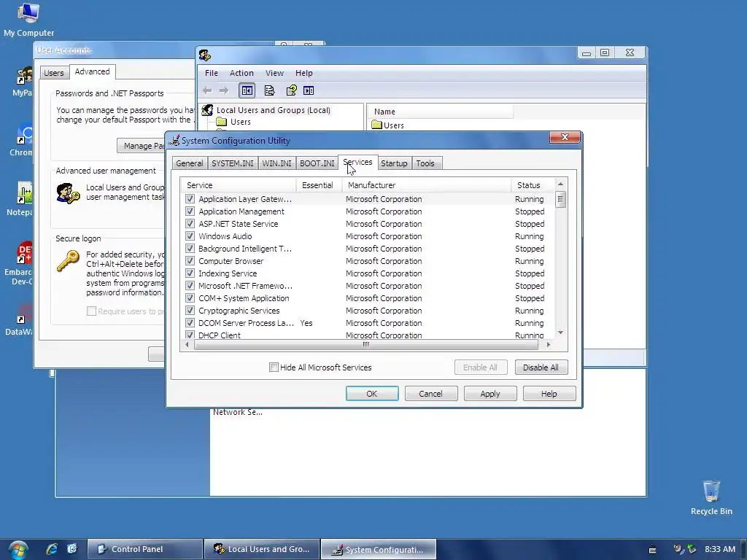Click the help toolbar icon in Local Users window

pyautogui.click(x=291, y=90)
